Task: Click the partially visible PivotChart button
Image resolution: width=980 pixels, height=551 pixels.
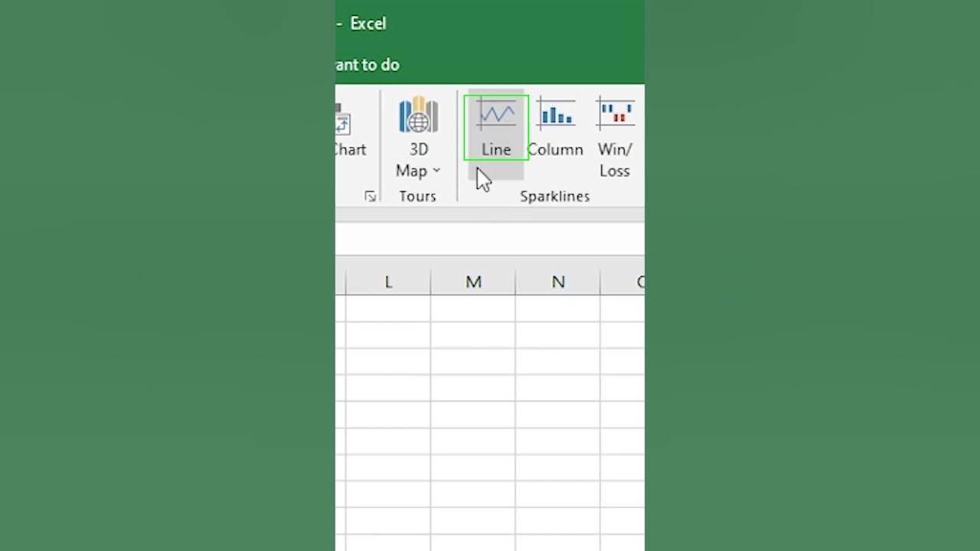Action: [347, 134]
